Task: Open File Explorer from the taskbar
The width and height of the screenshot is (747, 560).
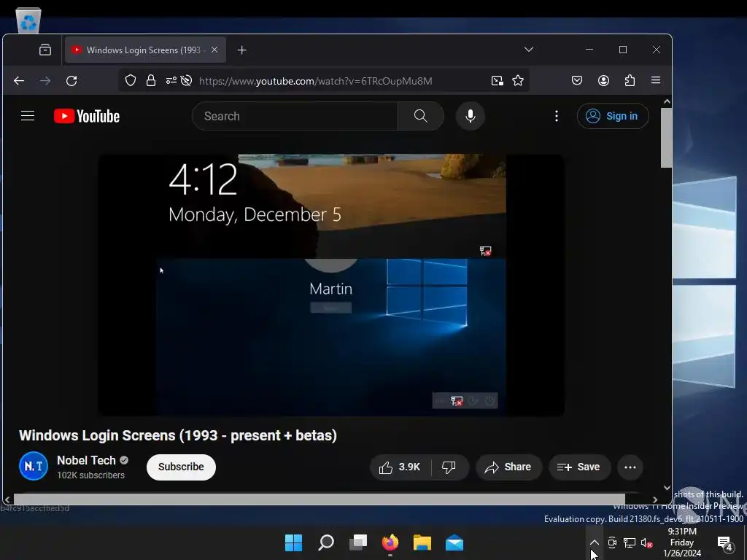Action: click(422, 542)
